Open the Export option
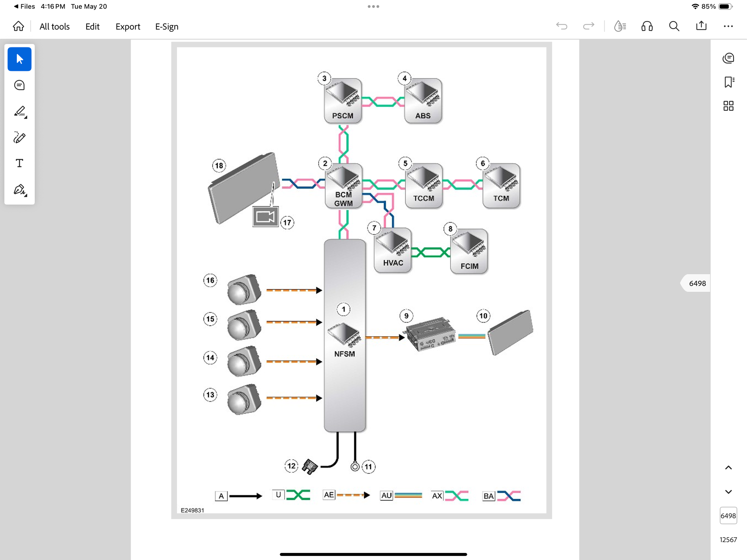This screenshot has width=747, height=560. [128, 27]
